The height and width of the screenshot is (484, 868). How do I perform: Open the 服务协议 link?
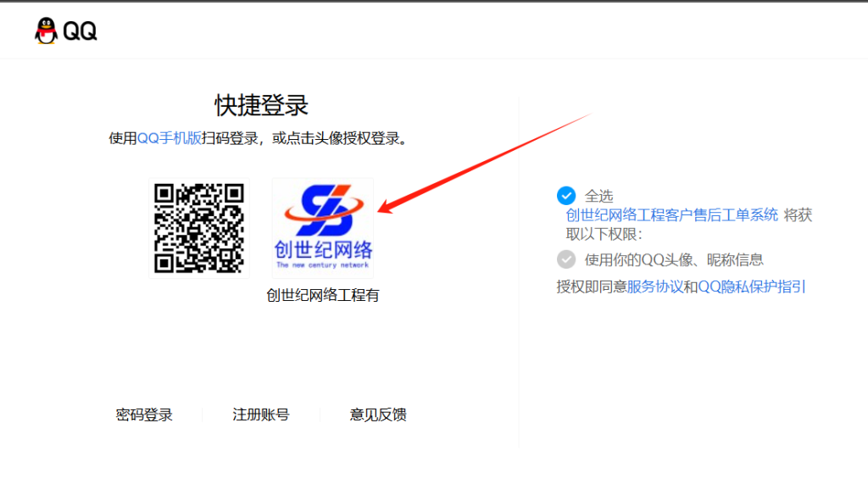coord(655,287)
